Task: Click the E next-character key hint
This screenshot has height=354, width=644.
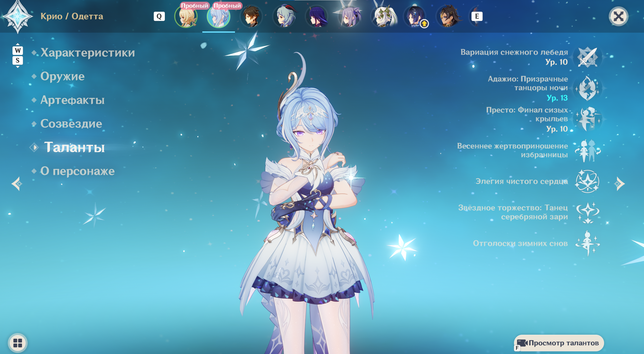Action: (x=477, y=16)
